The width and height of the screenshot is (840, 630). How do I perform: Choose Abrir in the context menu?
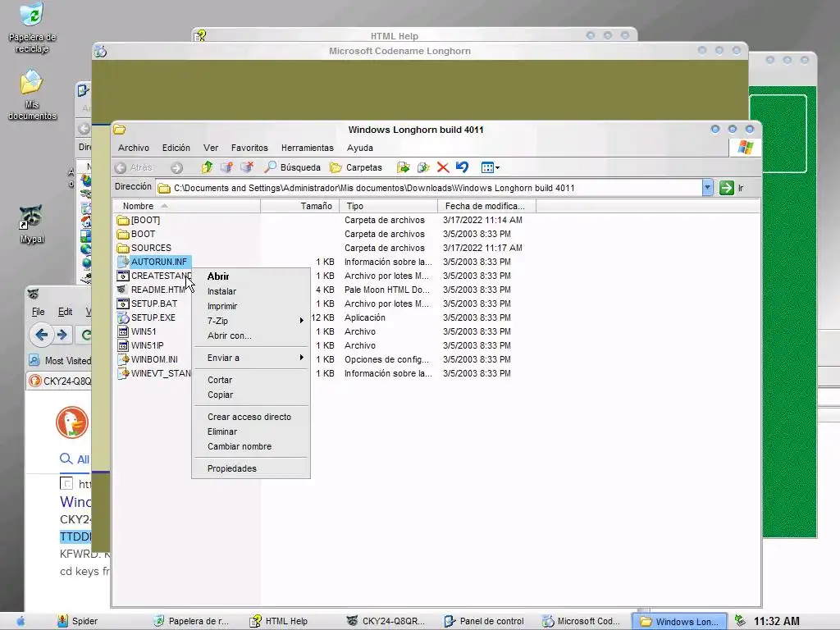click(251, 276)
